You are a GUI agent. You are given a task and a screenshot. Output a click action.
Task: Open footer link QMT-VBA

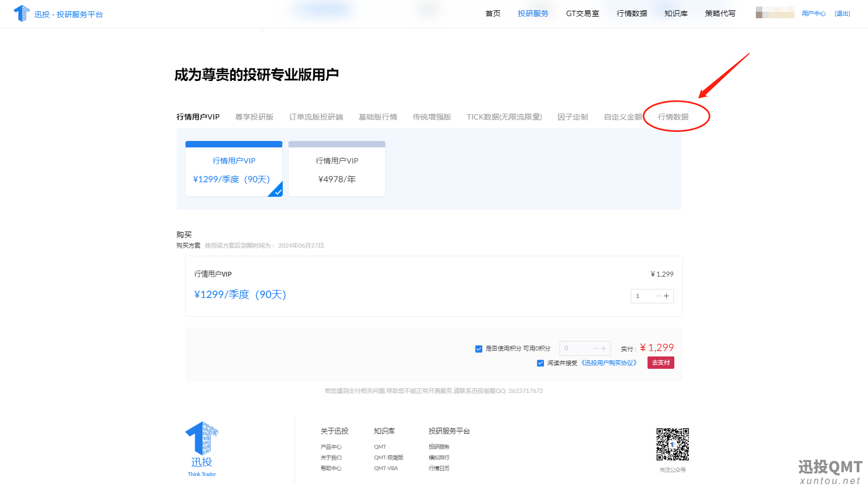[x=386, y=468]
